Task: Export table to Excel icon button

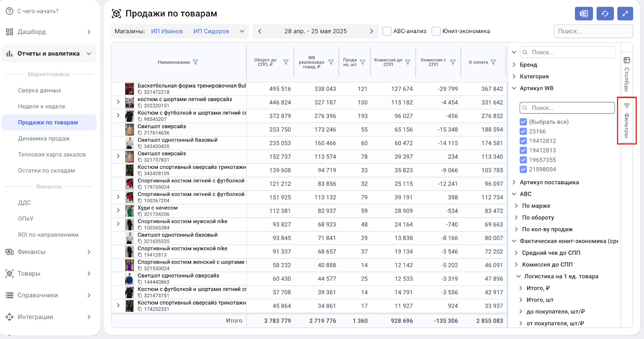Action: click(584, 14)
